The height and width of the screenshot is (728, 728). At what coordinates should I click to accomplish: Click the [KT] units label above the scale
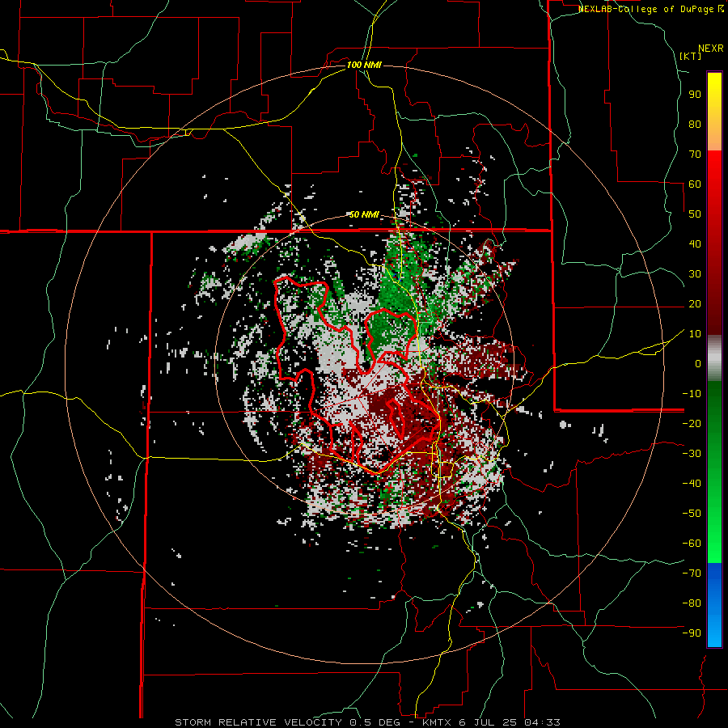point(690,56)
